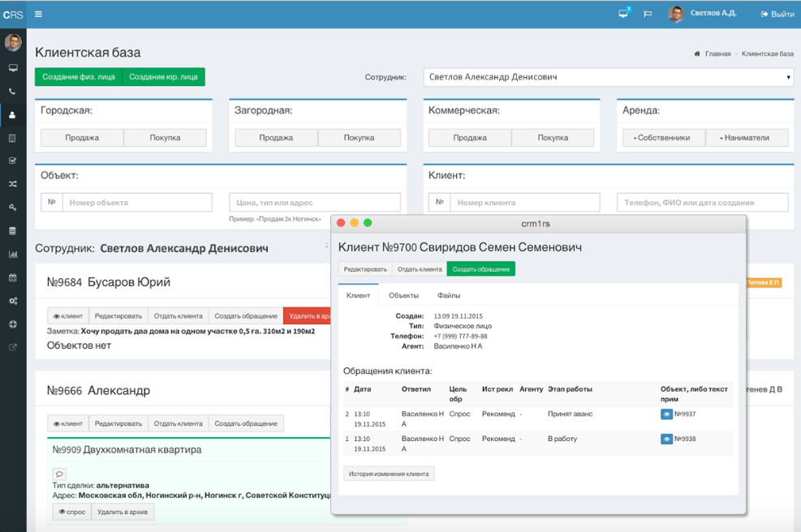Click the спрос eye button on №9909
801x532 pixels.
[x=72, y=512]
